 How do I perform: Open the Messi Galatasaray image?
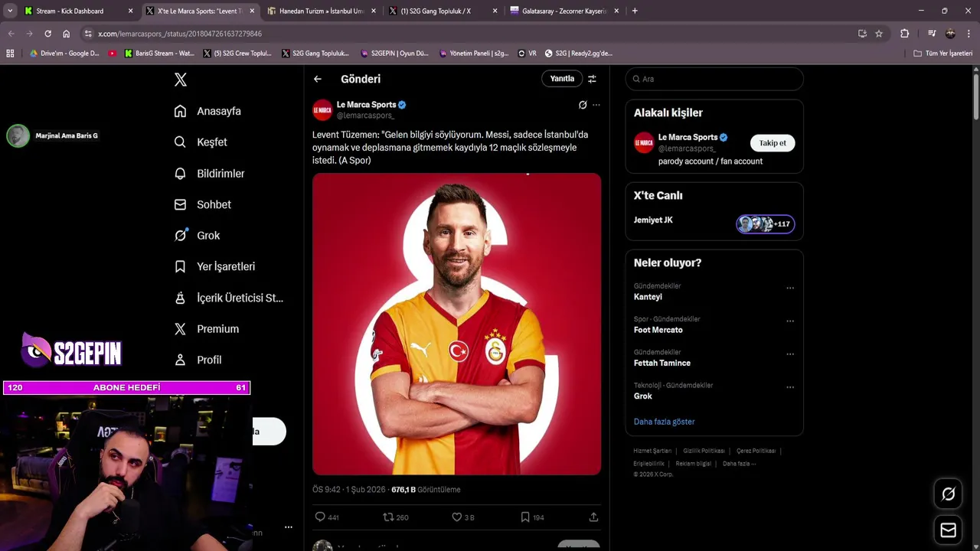coord(456,324)
